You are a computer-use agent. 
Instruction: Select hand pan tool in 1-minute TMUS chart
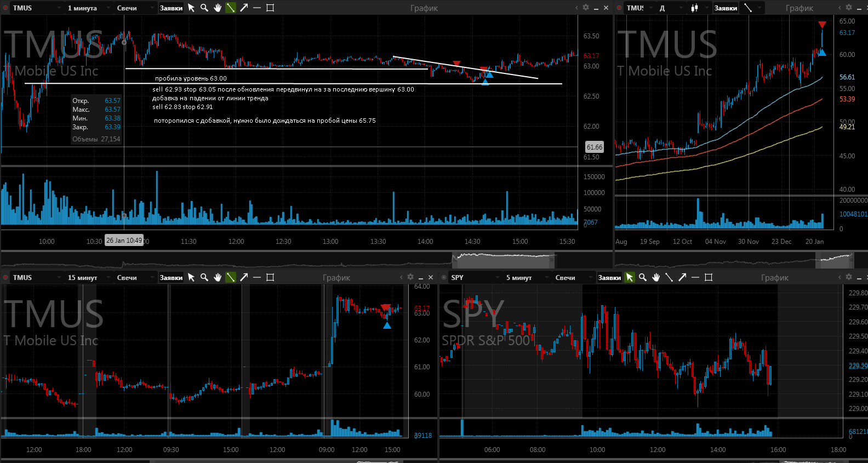[218, 8]
